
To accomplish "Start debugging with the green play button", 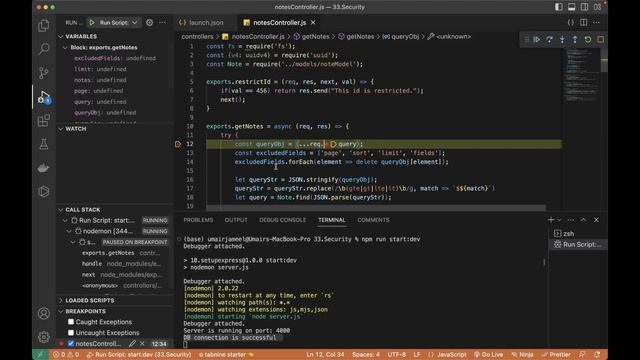I will point(92,22).
